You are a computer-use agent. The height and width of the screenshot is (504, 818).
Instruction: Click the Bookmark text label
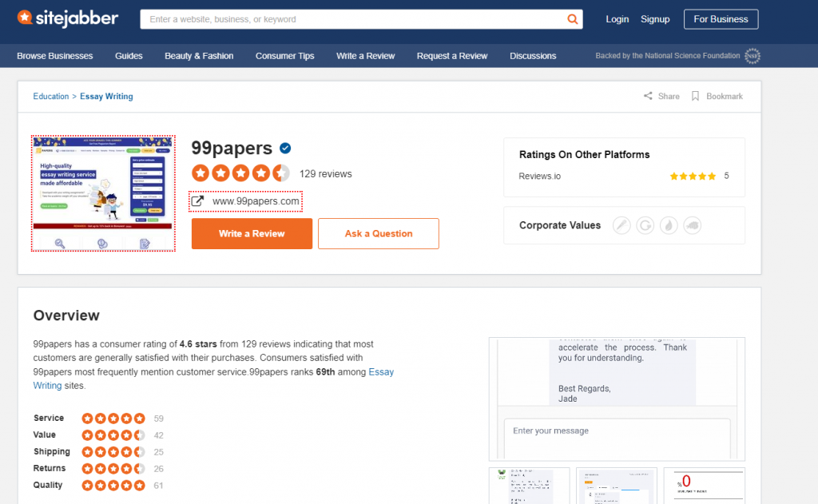[x=724, y=97]
